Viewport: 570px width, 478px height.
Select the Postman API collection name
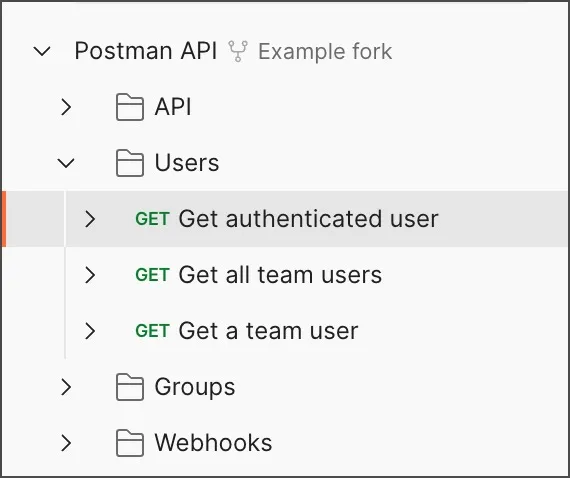146,51
